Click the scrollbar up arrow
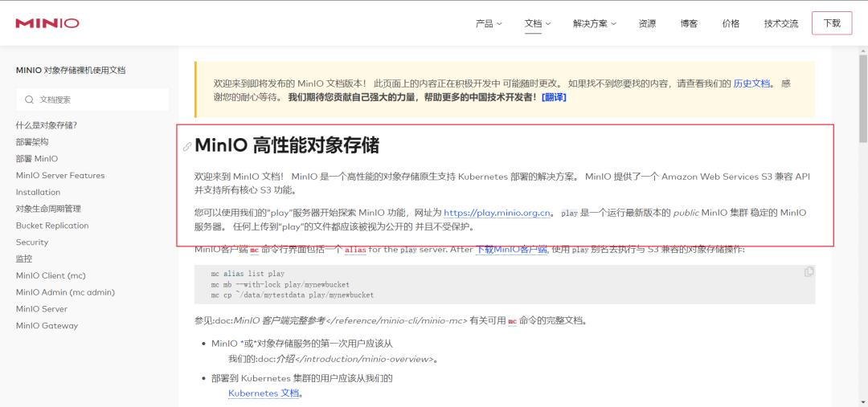868x407 pixels. click(x=863, y=51)
